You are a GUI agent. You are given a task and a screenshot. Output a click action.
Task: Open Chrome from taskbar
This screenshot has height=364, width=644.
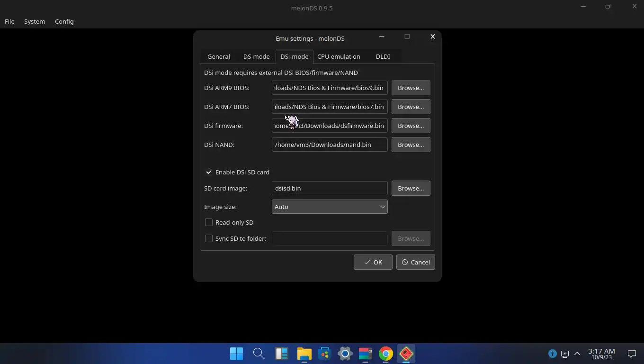(385, 354)
